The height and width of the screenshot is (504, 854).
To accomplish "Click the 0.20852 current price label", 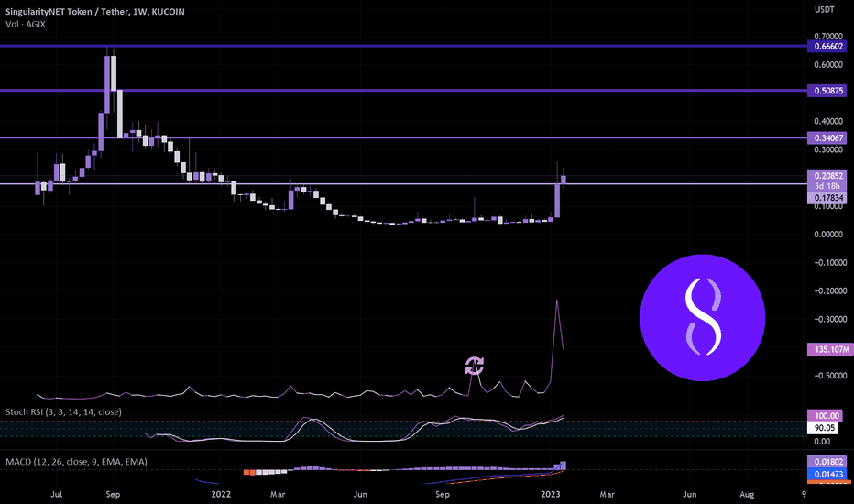I will (827, 175).
